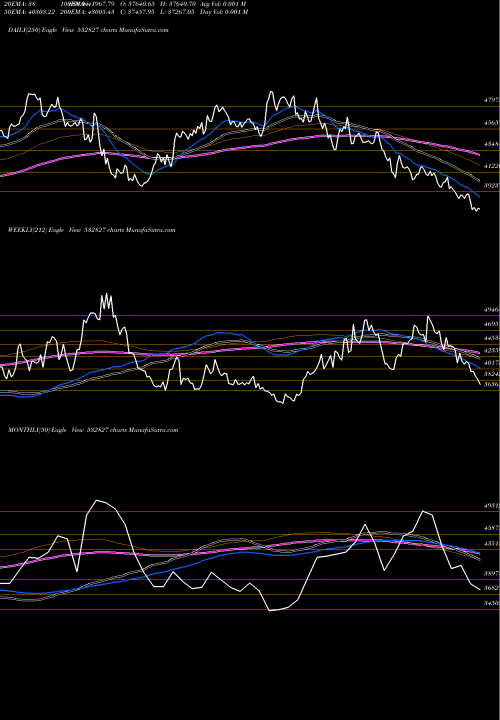Click the Day Vol: 0.001 M label
Screen dimensions: 500x720
224,12
